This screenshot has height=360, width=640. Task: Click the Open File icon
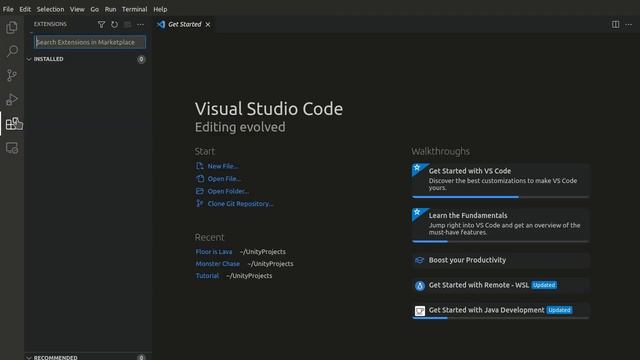click(x=200, y=178)
